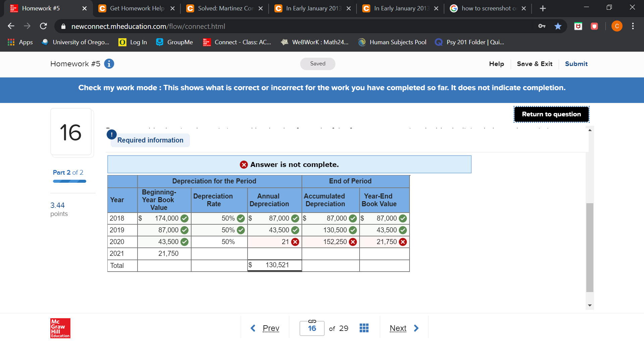Click the Homework #5 info icon
Viewport: 644px width, 342px height.
[109, 64]
